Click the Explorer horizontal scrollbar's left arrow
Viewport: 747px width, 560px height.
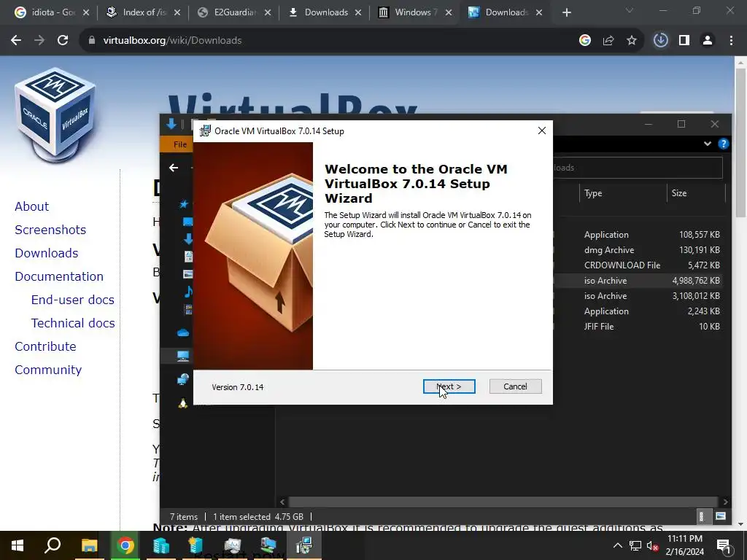pos(282,502)
